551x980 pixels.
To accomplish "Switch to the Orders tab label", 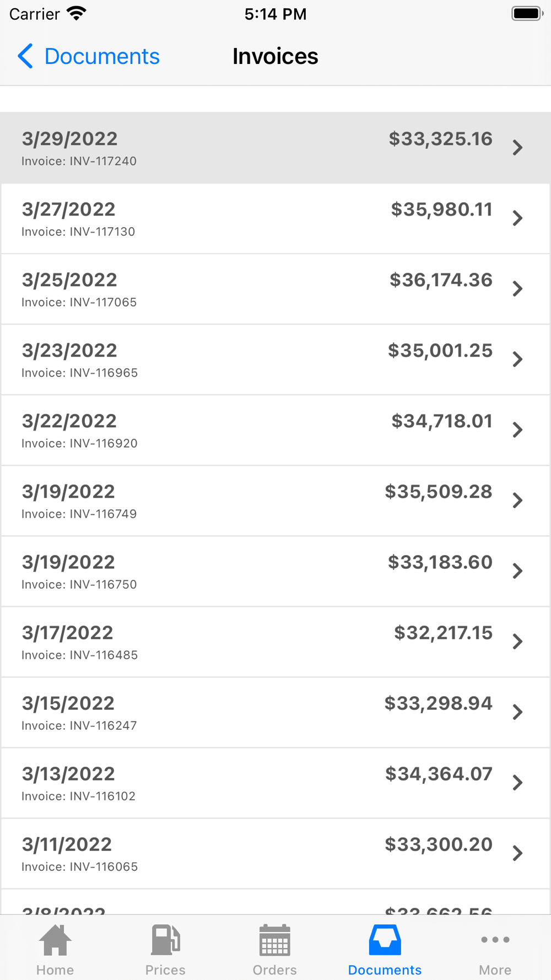I will click(274, 970).
